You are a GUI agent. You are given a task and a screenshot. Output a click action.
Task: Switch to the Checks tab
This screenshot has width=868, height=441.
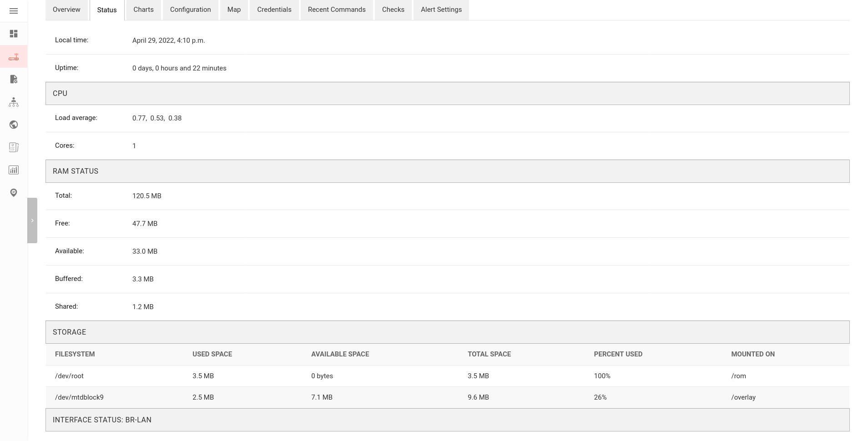pos(393,10)
